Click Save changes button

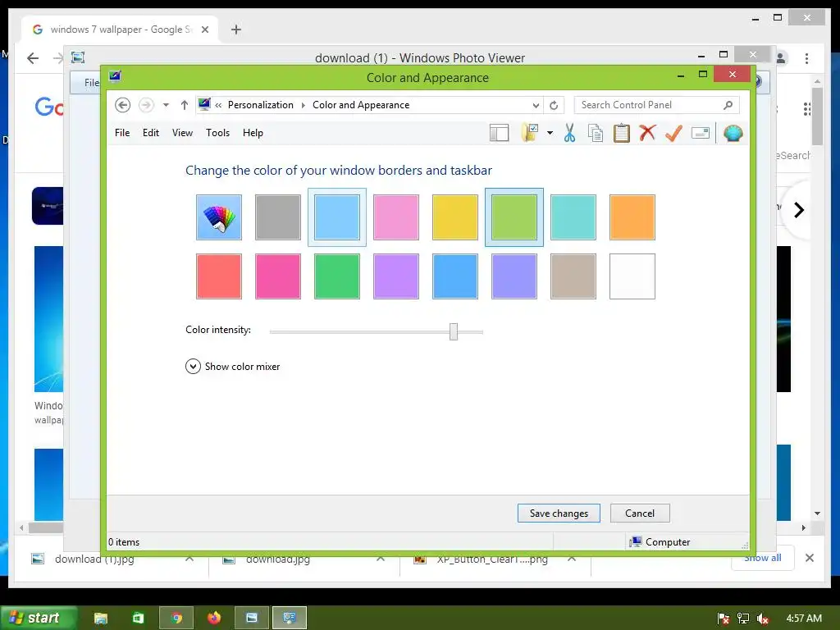[559, 514]
